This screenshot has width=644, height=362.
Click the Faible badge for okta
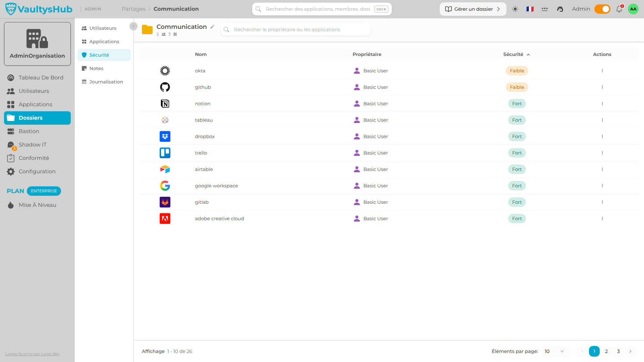[x=517, y=71]
